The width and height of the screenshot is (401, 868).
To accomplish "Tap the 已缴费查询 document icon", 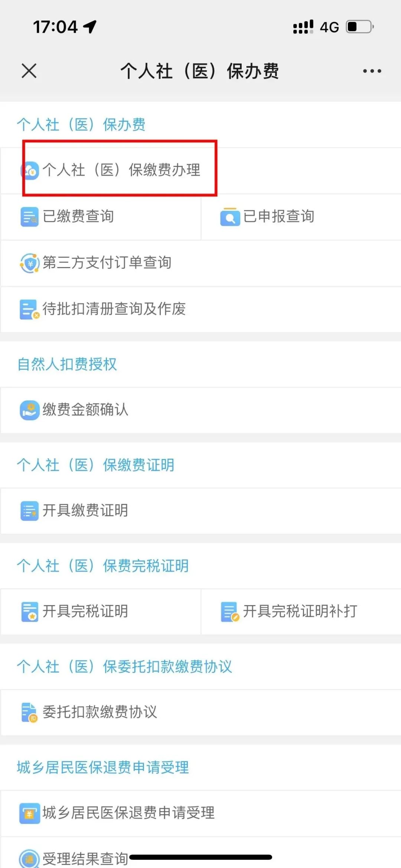I will coord(29,217).
